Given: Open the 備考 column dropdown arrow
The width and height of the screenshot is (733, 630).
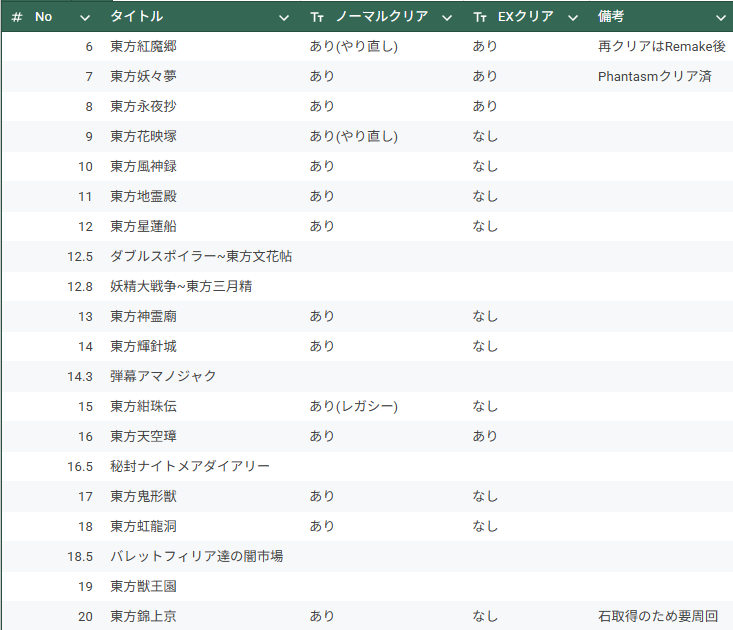Looking at the screenshot, I should point(720,18).
